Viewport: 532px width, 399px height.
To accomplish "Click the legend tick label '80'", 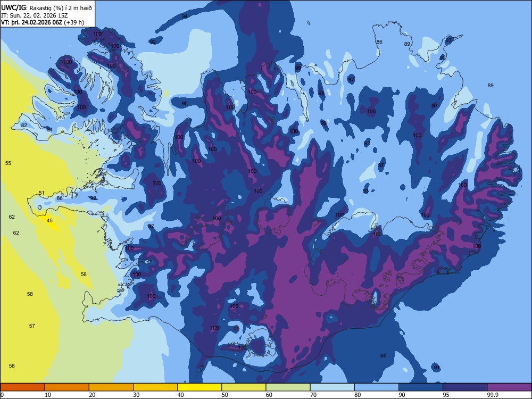I will [x=358, y=395].
